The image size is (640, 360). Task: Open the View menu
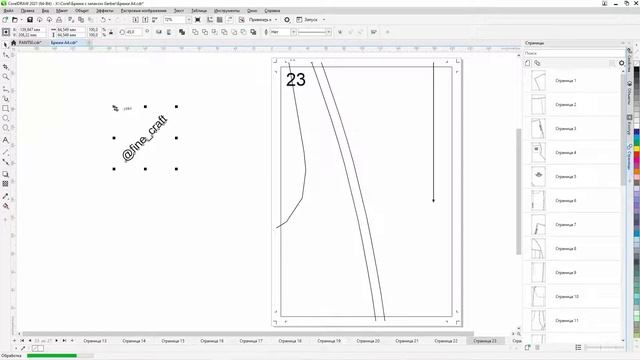click(x=45, y=11)
